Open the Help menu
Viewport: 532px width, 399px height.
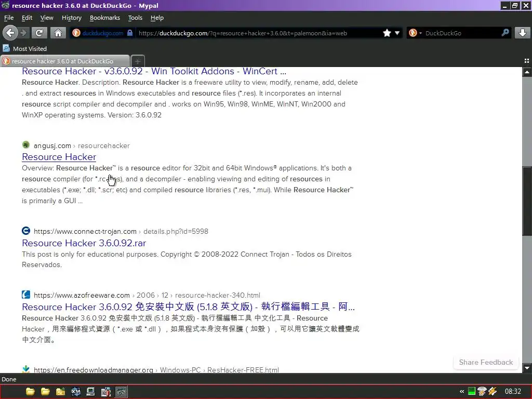click(157, 18)
